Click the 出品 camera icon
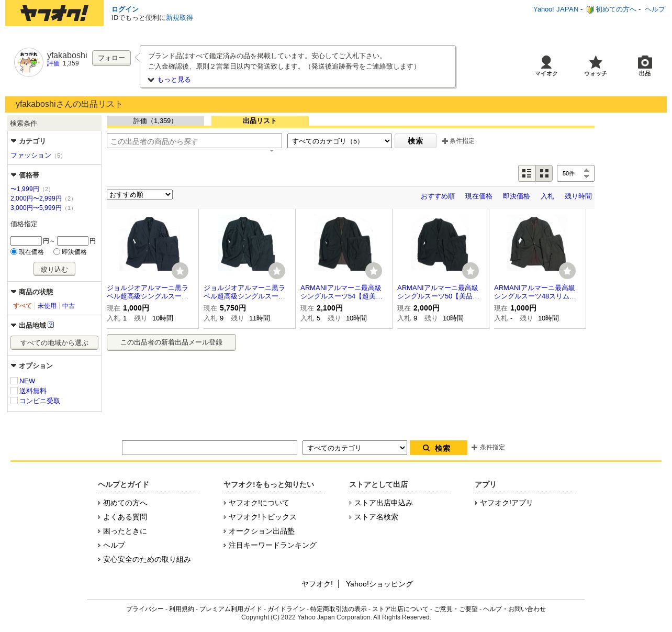 (645, 66)
